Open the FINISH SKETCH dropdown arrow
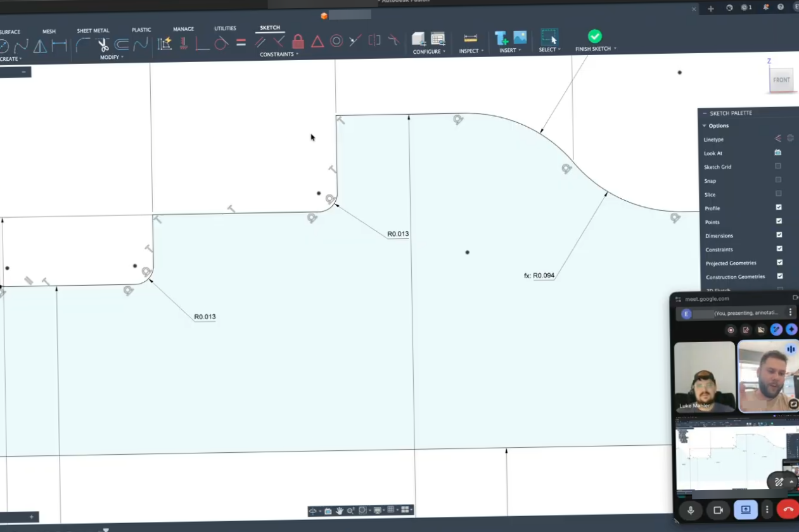Image resolution: width=799 pixels, height=532 pixels. point(615,49)
